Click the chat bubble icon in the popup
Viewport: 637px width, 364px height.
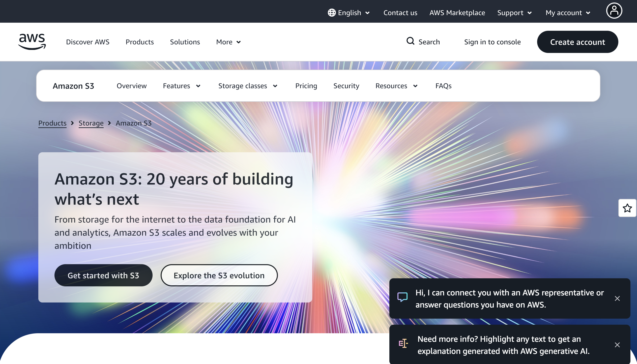[x=402, y=297]
